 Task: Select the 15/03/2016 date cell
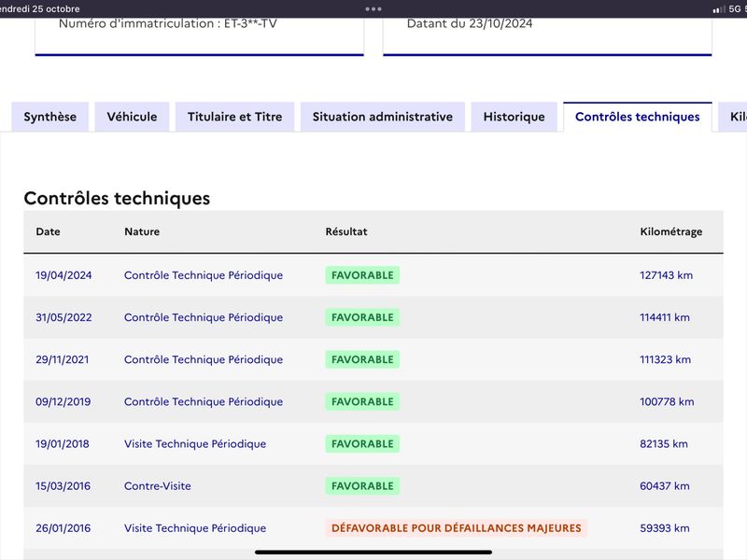point(63,485)
